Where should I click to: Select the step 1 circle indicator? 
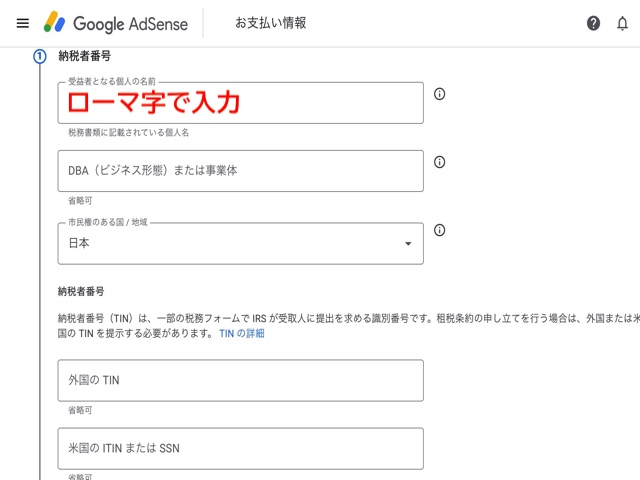[x=40, y=57]
